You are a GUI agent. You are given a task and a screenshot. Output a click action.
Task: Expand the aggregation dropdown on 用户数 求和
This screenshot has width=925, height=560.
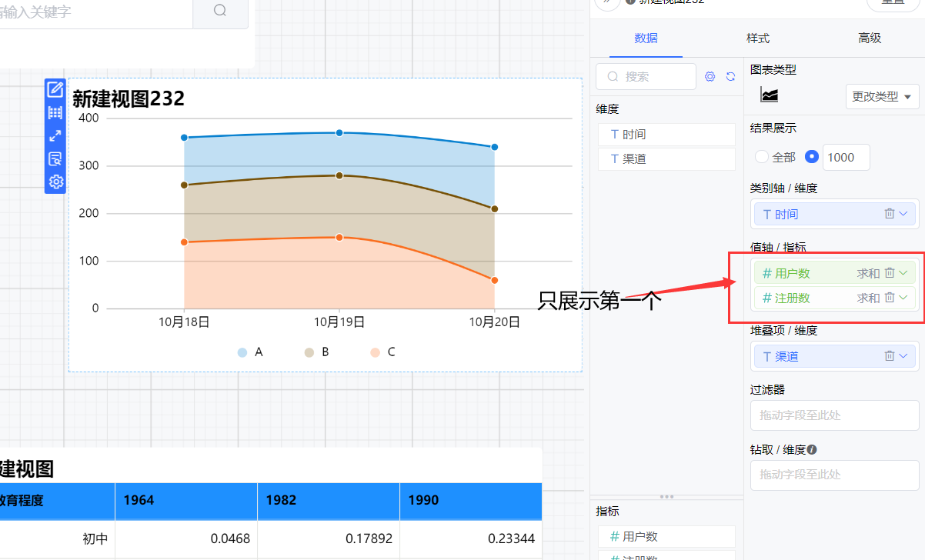(902, 272)
